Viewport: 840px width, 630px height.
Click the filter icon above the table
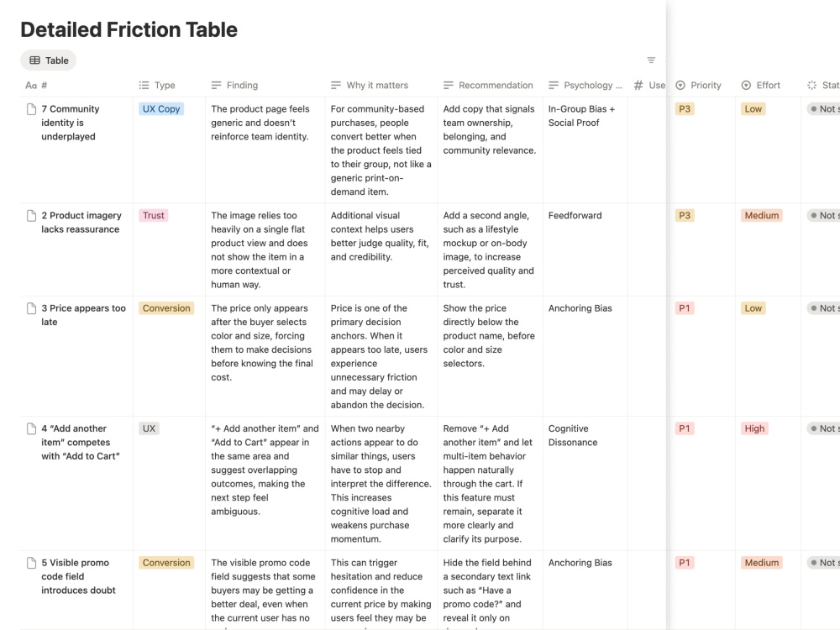point(651,60)
